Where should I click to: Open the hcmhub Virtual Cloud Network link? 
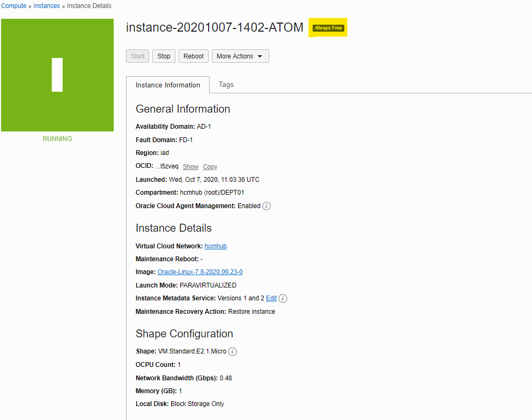click(x=216, y=246)
